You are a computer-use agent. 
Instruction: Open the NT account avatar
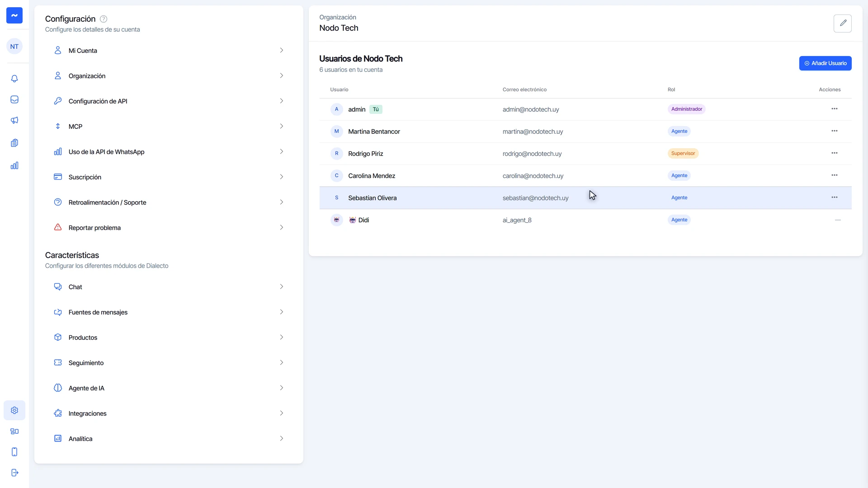[x=14, y=47]
